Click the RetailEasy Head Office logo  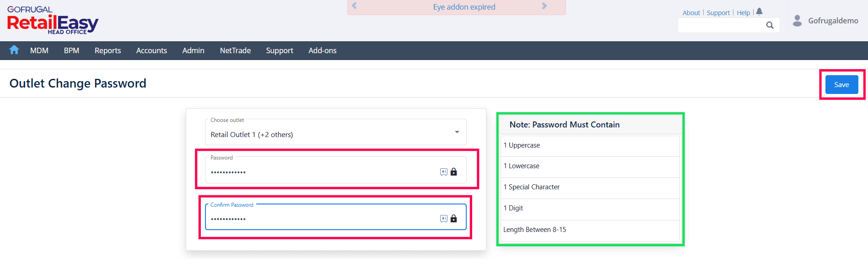(53, 22)
